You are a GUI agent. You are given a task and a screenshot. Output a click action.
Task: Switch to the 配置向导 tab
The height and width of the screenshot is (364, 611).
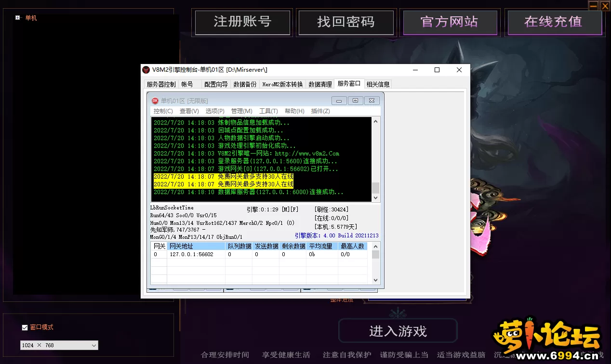tap(216, 84)
